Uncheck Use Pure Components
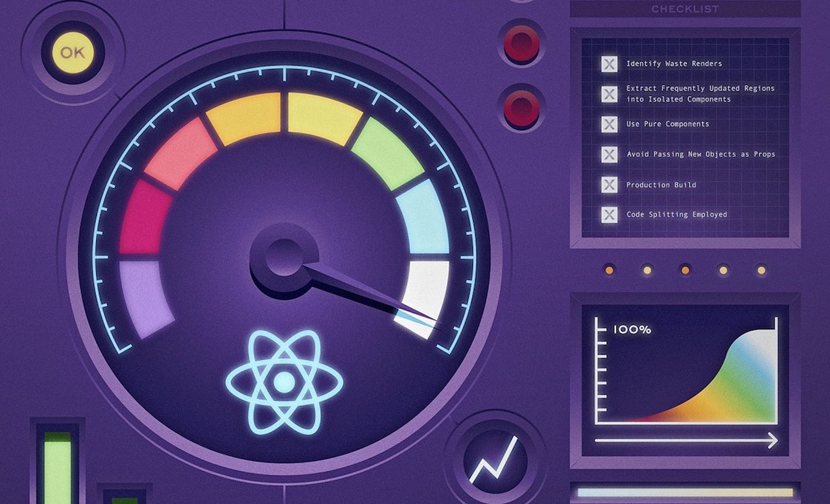 tap(608, 124)
